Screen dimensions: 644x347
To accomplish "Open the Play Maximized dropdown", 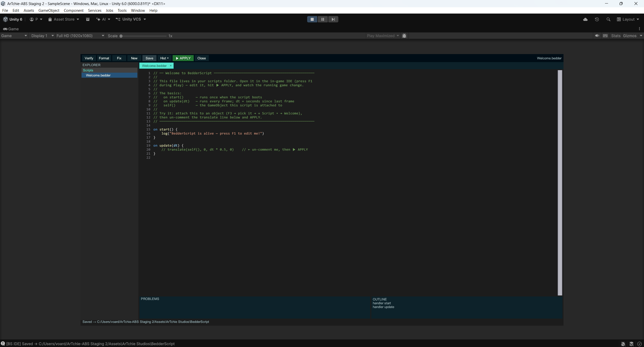I will click(383, 36).
